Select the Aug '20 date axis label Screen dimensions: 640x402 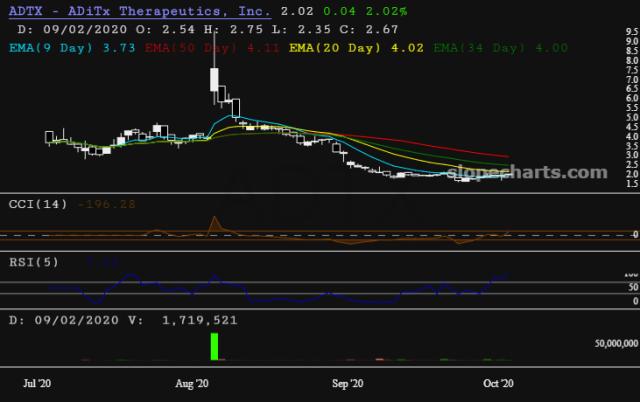pyautogui.click(x=191, y=383)
